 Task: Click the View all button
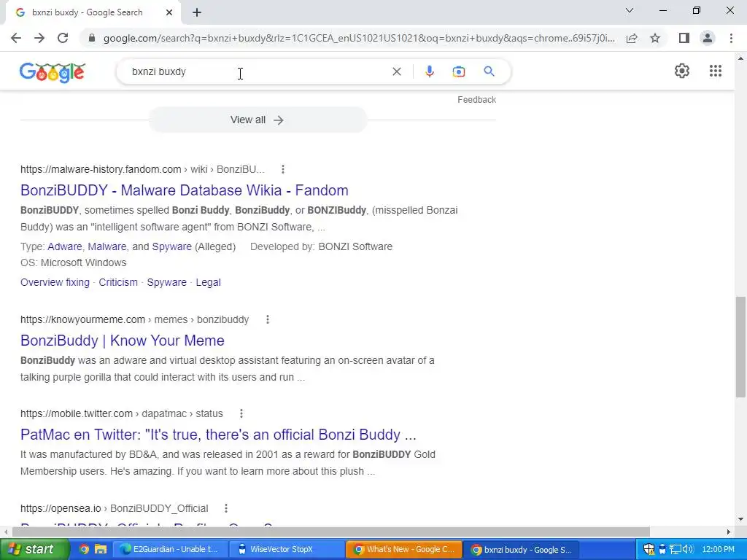click(x=258, y=120)
